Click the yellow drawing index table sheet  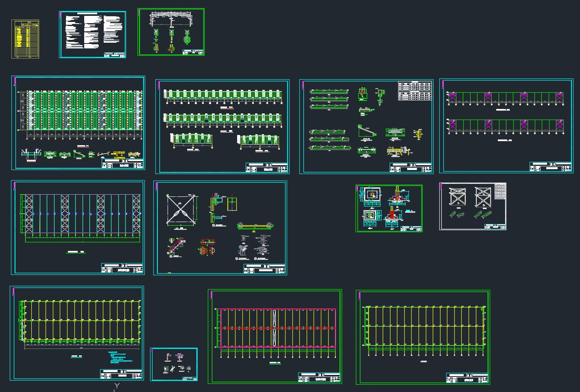coord(25,39)
